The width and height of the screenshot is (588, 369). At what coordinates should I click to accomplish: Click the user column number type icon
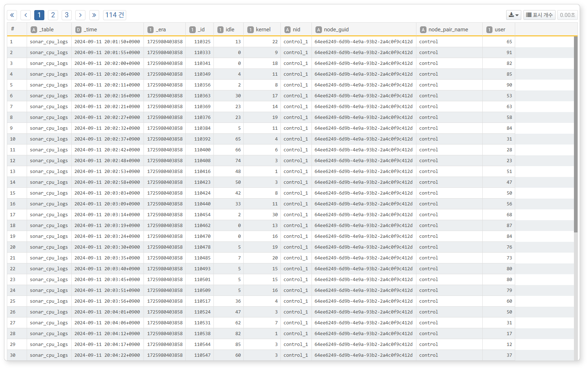[x=489, y=30]
